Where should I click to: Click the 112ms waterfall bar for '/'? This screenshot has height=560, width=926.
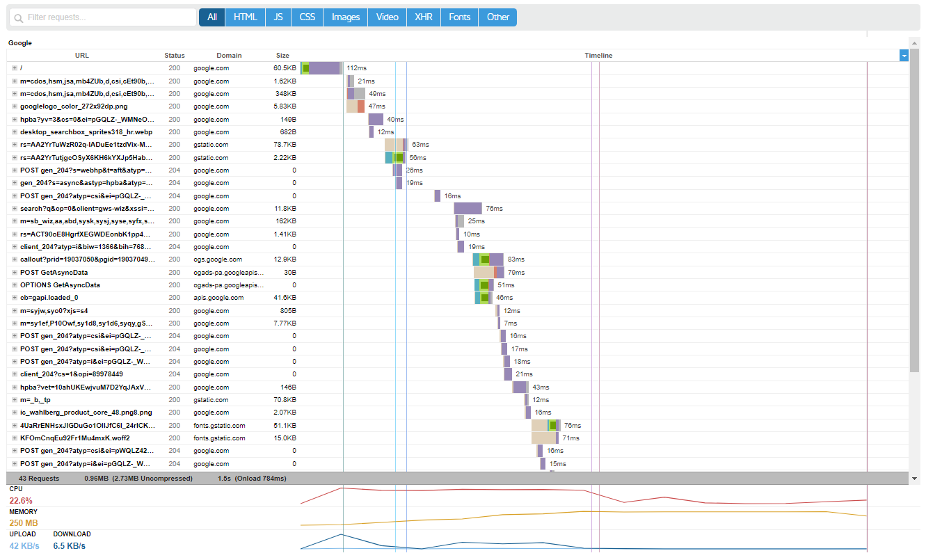[x=322, y=68]
